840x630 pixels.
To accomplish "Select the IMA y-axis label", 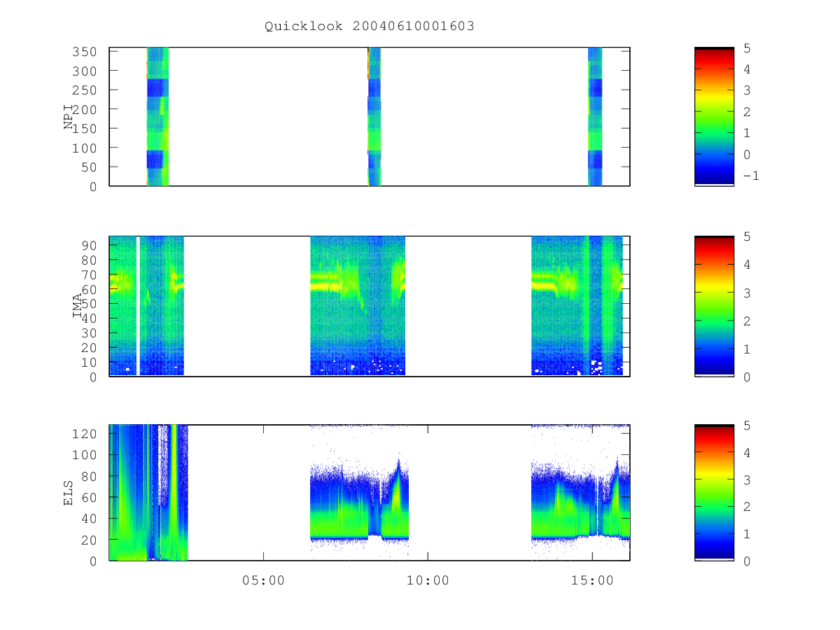I will tap(78, 305).
